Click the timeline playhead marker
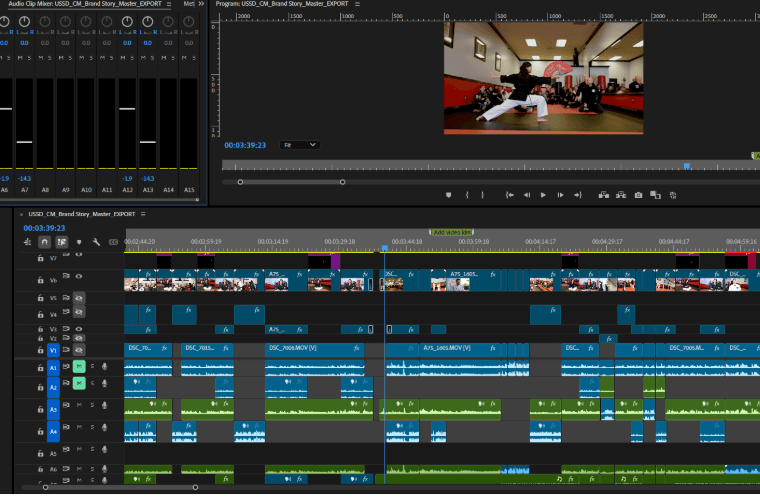This screenshot has height=500, width=760. click(x=384, y=248)
